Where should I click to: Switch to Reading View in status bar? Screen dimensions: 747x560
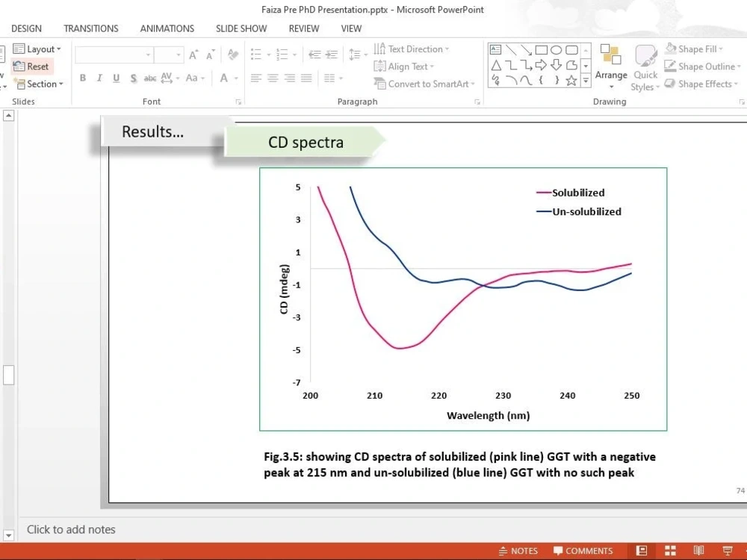pyautogui.click(x=698, y=550)
